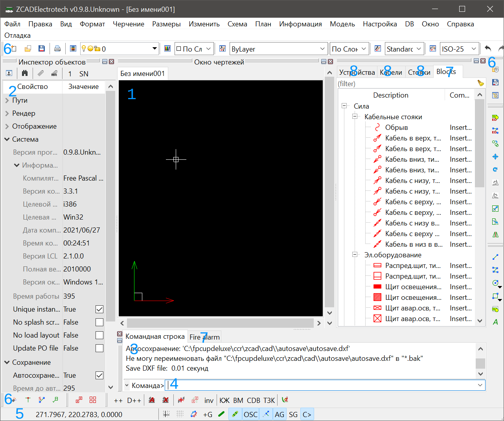Click the red four-squares icon in bottom toolbar
Viewport: 504px width, 421px height.
[93, 400]
